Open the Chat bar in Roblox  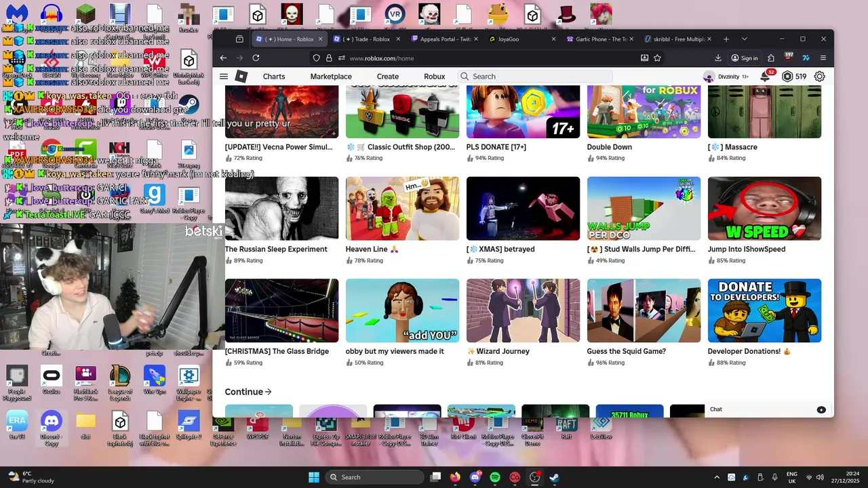point(768,409)
